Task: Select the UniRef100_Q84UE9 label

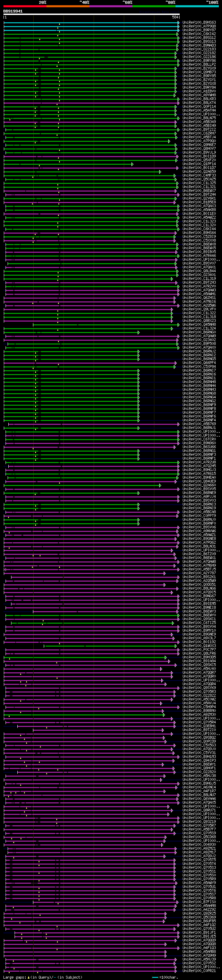Action: click(199, 481)
